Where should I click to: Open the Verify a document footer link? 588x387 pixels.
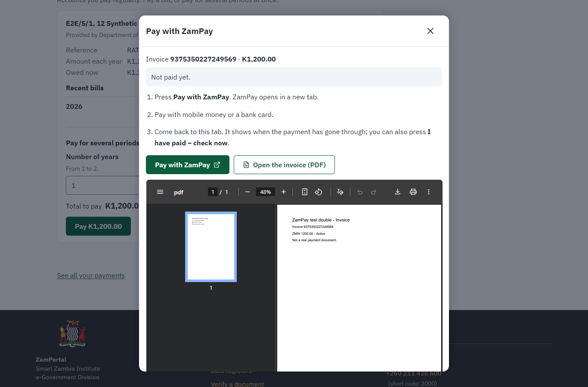237,384
